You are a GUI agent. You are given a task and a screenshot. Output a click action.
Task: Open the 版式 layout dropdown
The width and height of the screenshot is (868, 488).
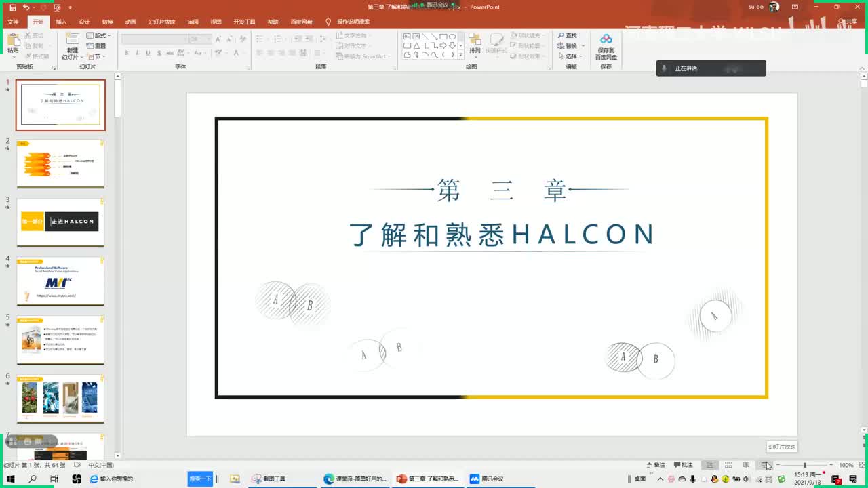[99, 35]
